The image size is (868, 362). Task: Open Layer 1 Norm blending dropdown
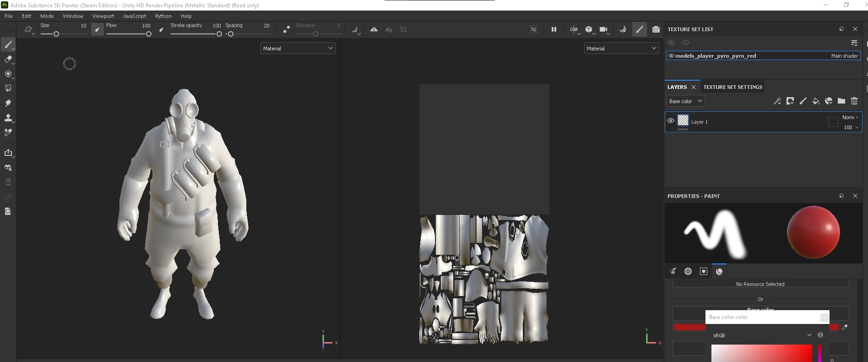[850, 117]
